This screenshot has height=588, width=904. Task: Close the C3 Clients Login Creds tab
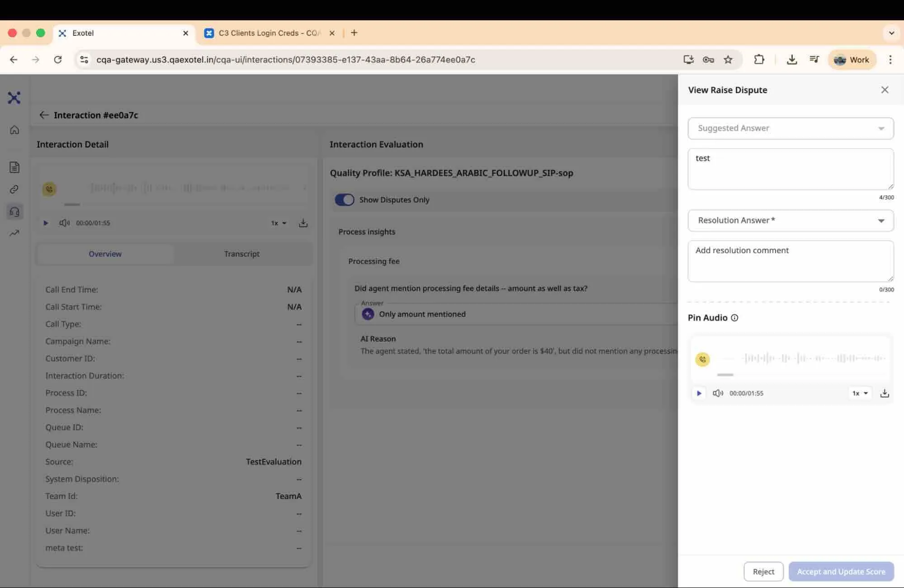point(332,33)
